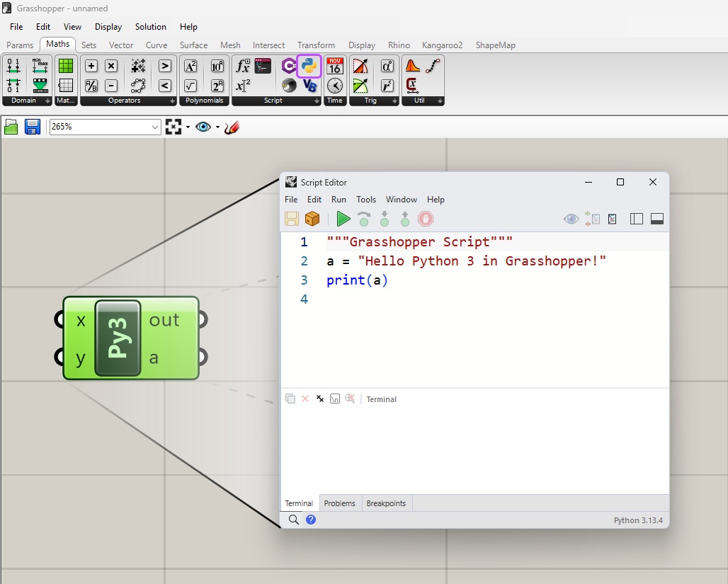Select the C# script component icon
The height and width of the screenshot is (584, 728).
[x=288, y=65]
